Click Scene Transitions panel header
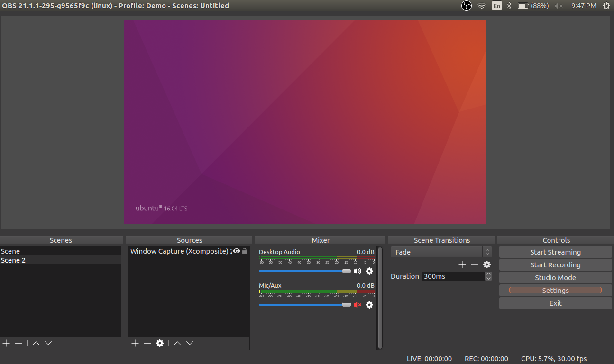Screen dimensions: 614x364 pos(442,240)
